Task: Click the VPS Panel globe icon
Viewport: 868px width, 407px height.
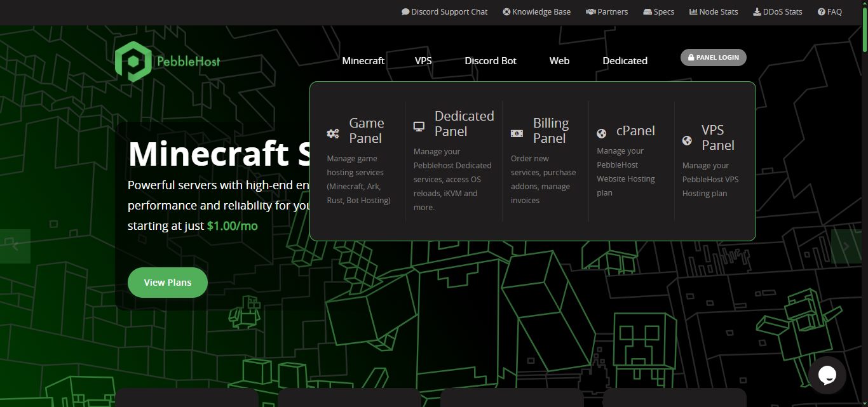Action: pyautogui.click(x=687, y=140)
